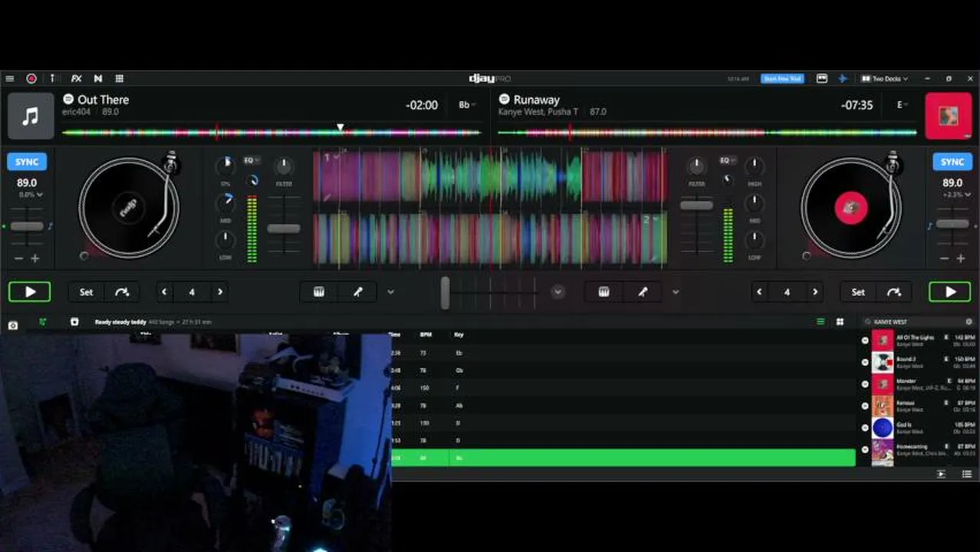The height and width of the screenshot is (552, 980).
Task: Click left channel volume fader
Action: 284,228
